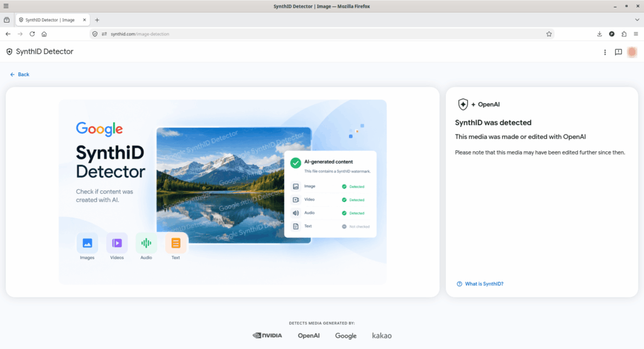Open a new browser tab

pos(97,19)
